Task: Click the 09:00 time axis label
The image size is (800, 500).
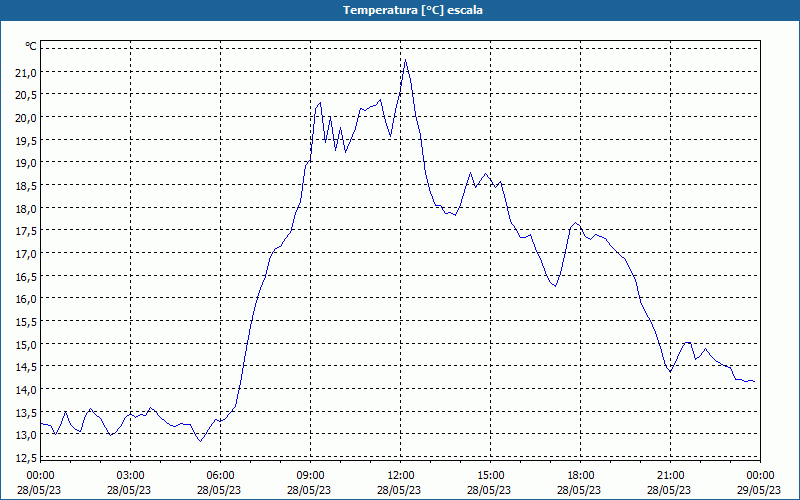Action: click(x=310, y=476)
